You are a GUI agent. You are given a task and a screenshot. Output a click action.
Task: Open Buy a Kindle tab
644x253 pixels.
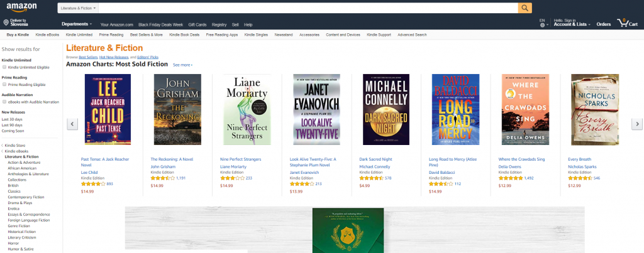(18, 35)
